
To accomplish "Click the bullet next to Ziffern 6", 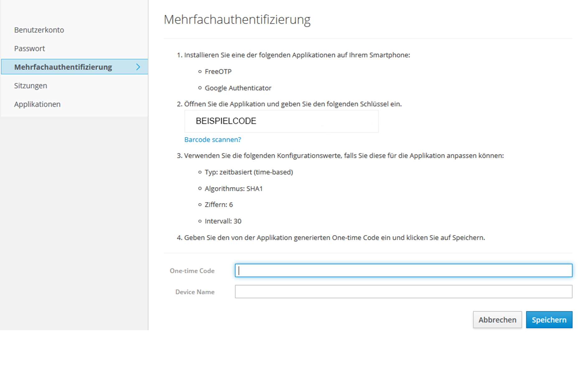I will pos(199,205).
